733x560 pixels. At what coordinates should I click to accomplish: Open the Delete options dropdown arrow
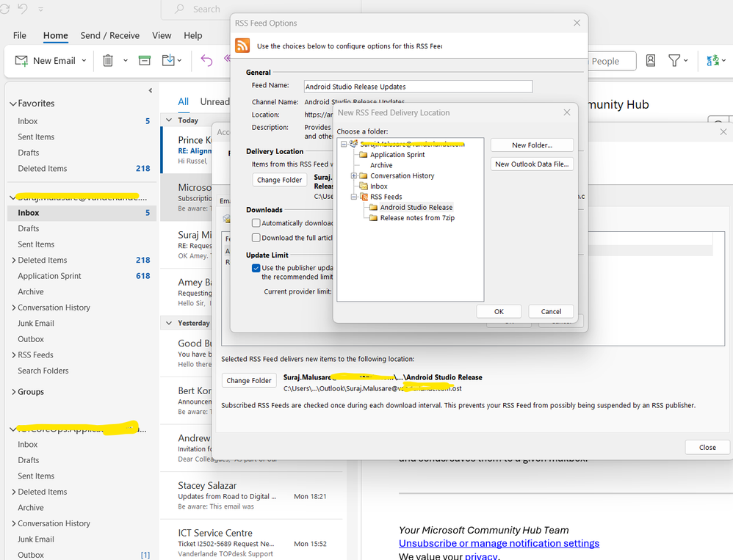(126, 61)
